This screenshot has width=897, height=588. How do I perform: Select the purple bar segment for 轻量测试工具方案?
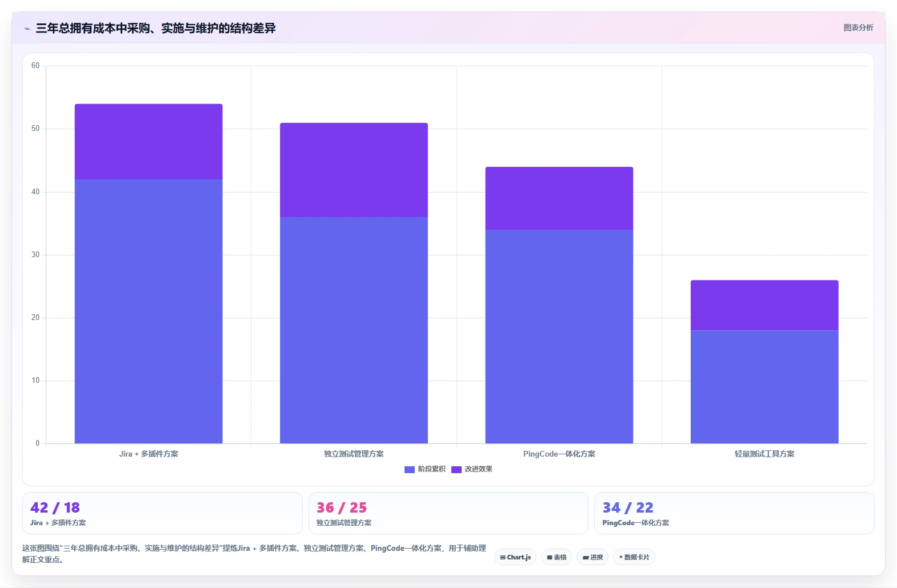(764, 305)
